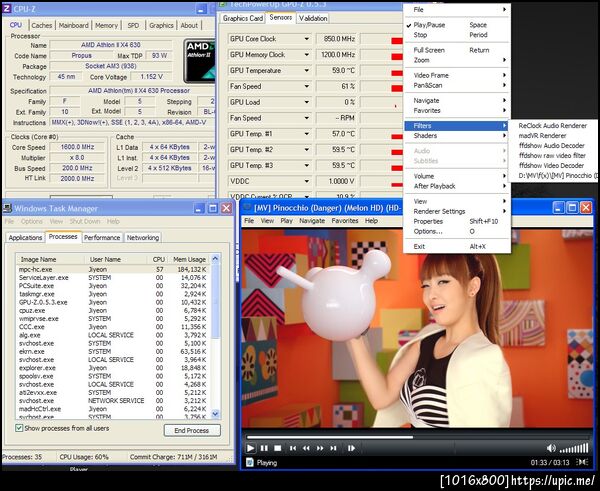Open Validation tab in GPU-Z

[313, 18]
